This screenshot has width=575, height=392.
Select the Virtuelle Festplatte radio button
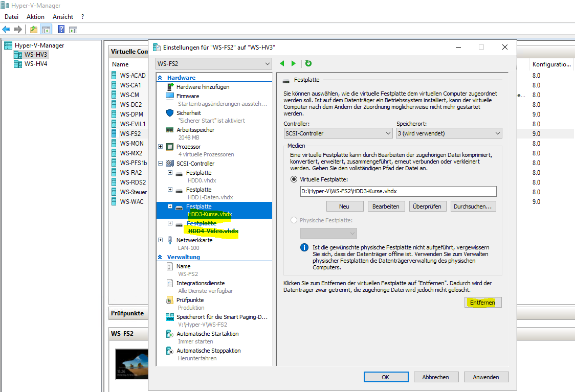[x=294, y=179]
